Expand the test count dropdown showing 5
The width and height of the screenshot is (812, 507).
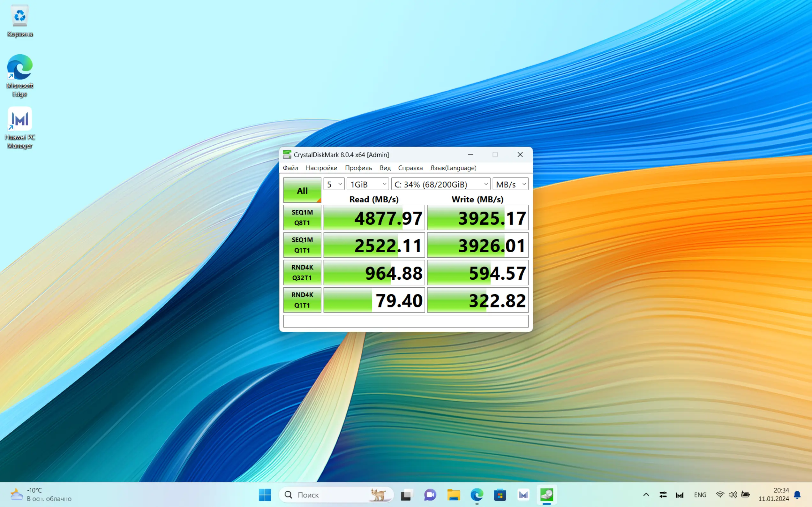pyautogui.click(x=334, y=184)
